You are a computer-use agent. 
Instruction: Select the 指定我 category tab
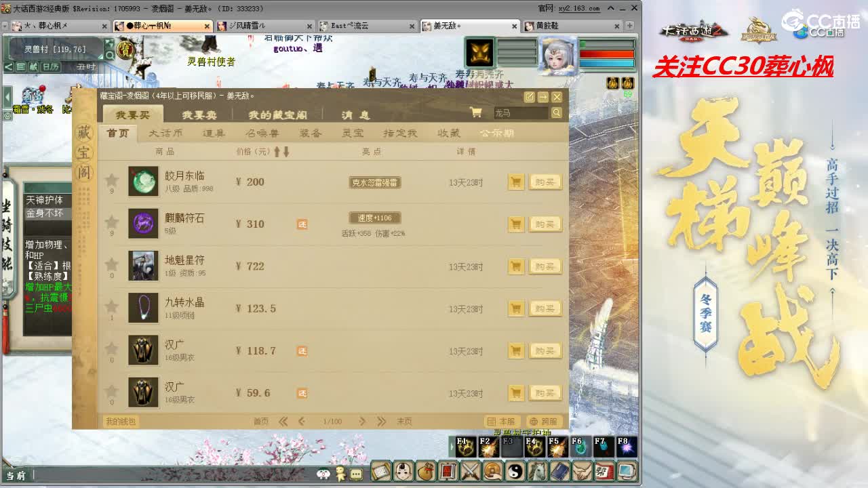coord(400,134)
